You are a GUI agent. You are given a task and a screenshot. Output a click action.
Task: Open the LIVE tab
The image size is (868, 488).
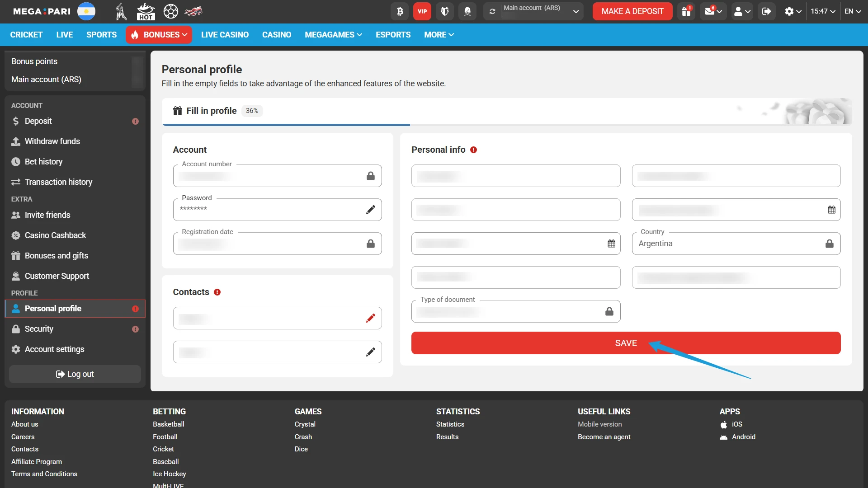[65, 35]
